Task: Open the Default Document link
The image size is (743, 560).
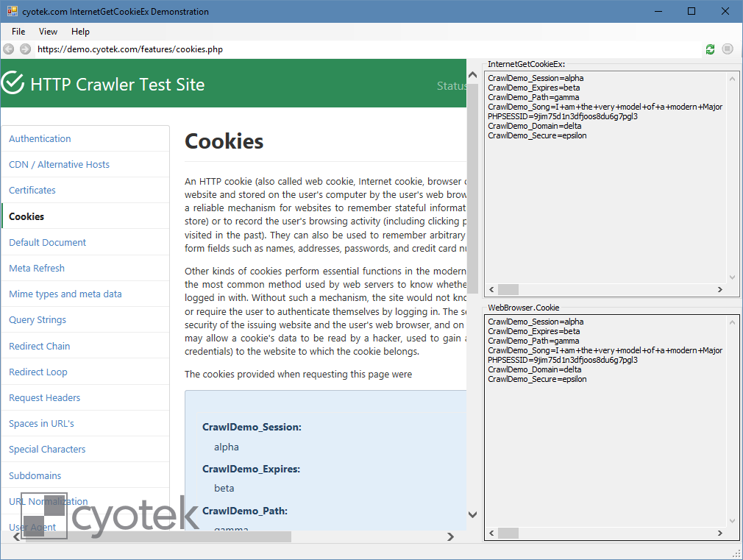Action: [47, 242]
